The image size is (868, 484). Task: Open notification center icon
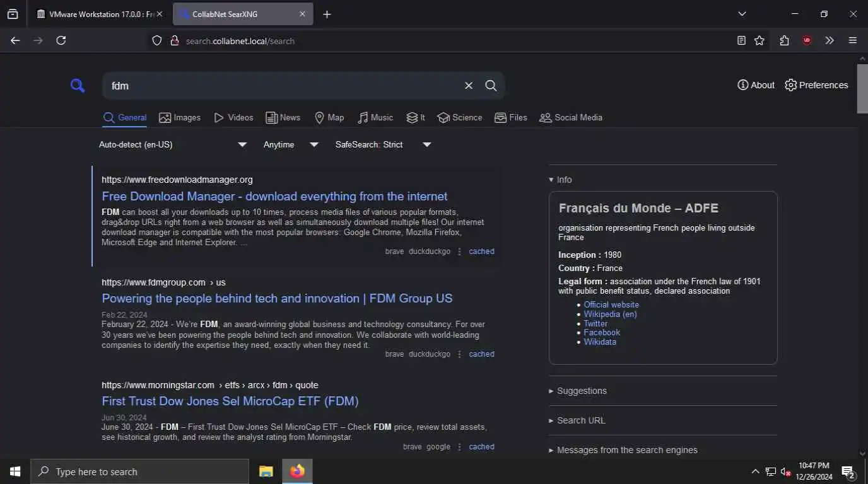tap(848, 471)
